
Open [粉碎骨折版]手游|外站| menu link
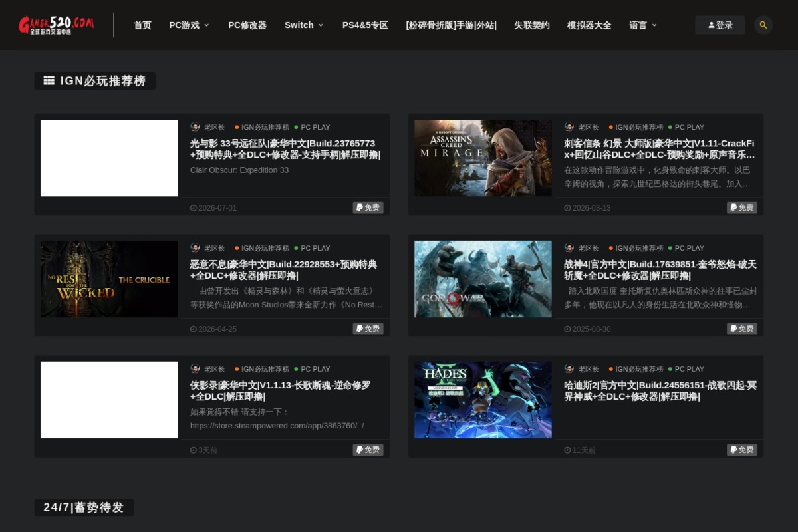tap(451, 25)
